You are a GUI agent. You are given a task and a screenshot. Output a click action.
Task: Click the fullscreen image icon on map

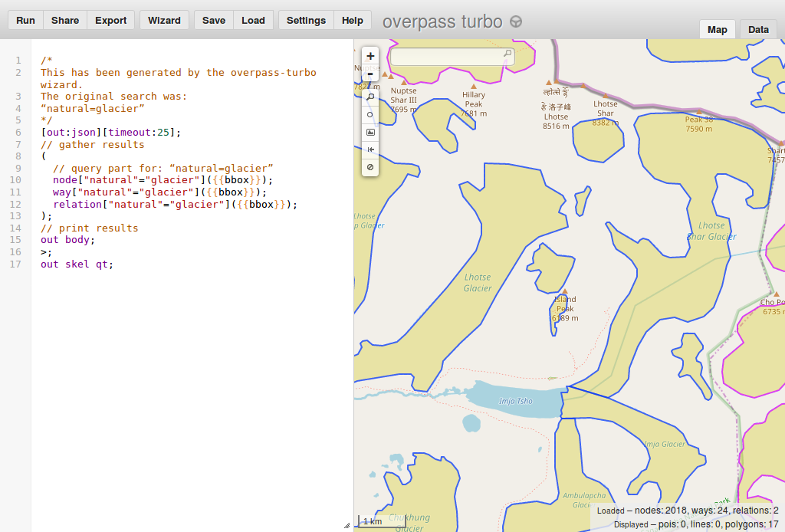(x=370, y=132)
